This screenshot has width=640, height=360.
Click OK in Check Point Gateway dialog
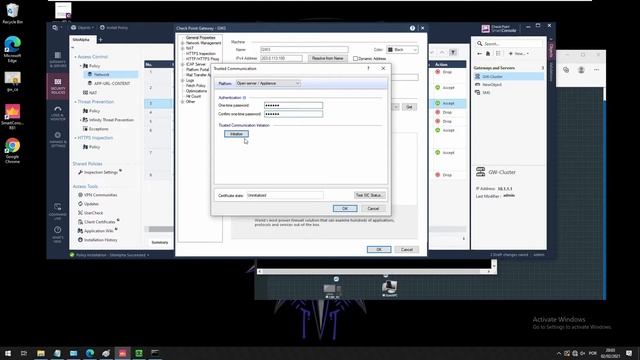(x=379, y=249)
